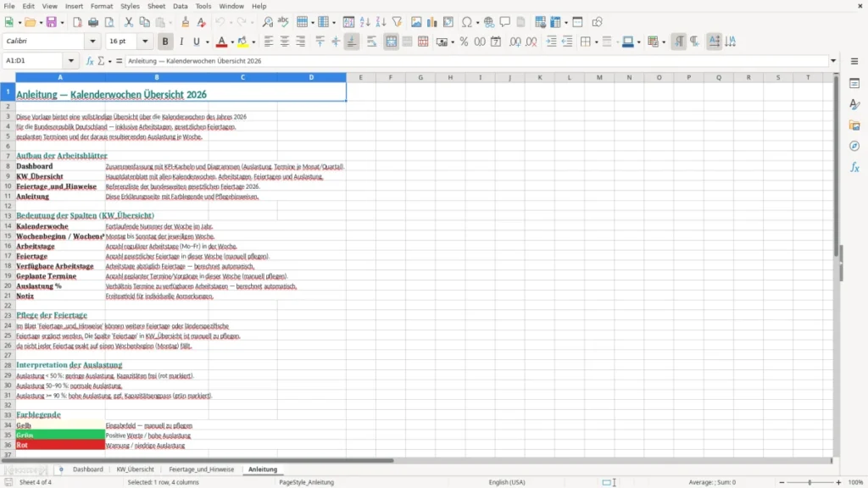Open the Styles menu
Screen dimensions: 868x488
coord(130,6)
